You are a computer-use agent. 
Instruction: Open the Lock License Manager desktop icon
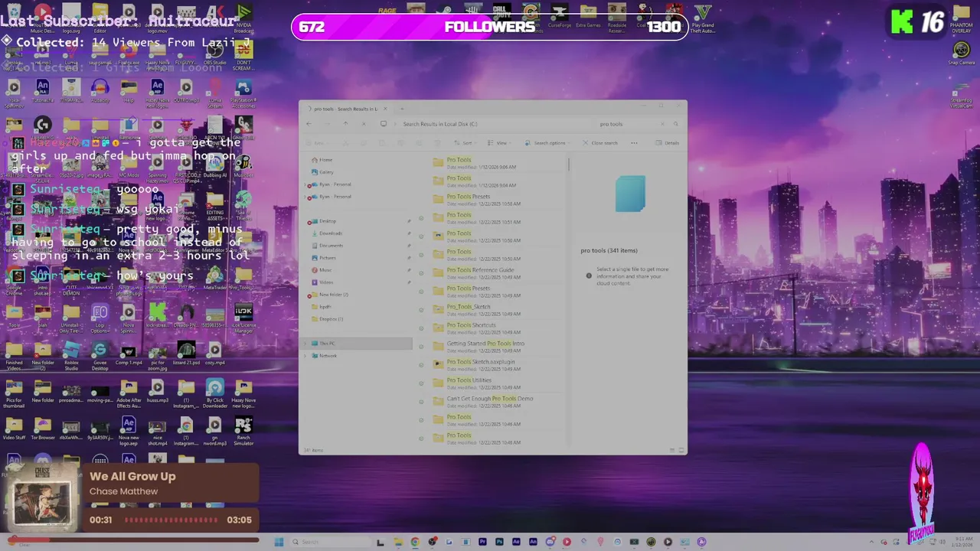click(243, 318)
